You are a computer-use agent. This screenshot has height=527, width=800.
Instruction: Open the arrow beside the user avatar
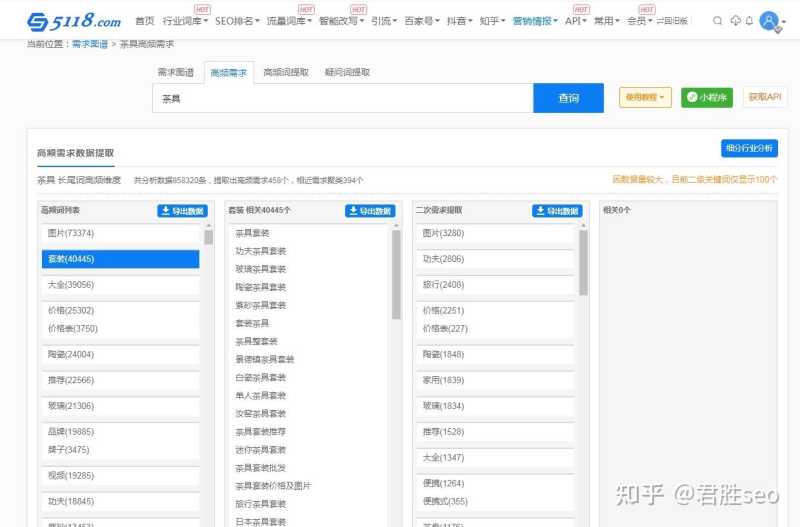point(784,22)
